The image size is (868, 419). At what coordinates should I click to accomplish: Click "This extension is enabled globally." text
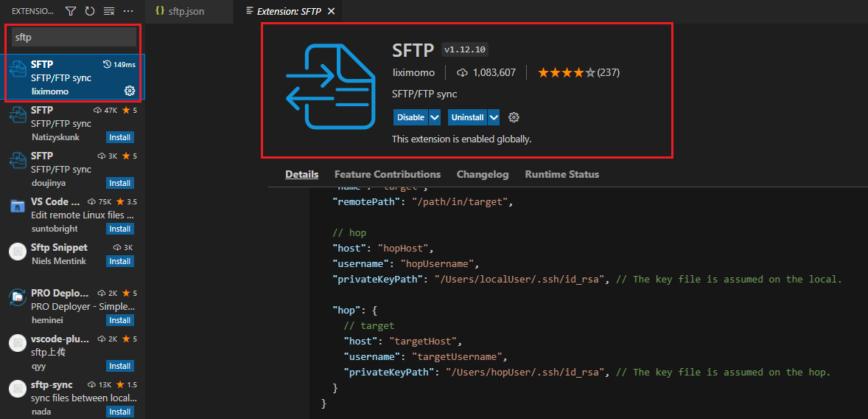tap(462, 139)
